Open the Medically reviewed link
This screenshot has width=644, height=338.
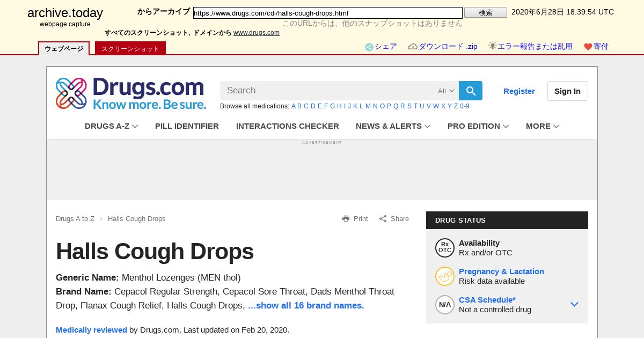(91, 330)
